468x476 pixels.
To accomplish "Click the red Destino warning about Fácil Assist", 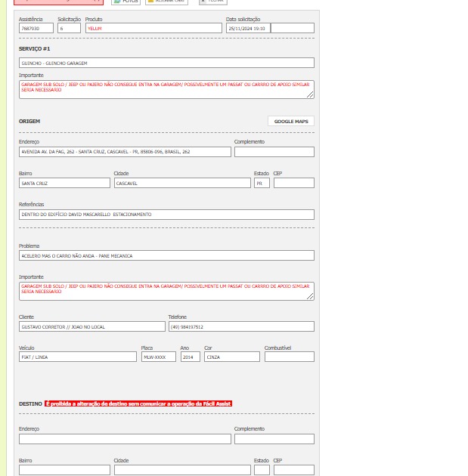I will click(138, 403).
